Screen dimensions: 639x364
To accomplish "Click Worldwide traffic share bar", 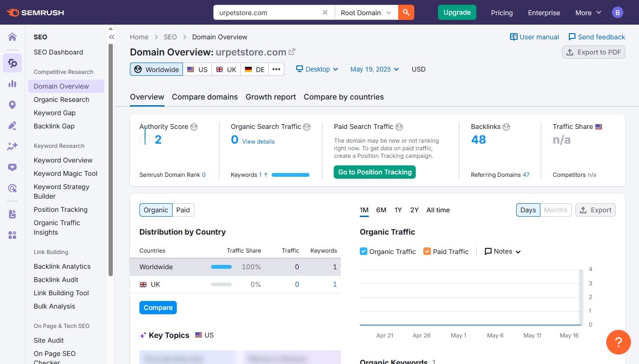I will click(x=221, y=267).
